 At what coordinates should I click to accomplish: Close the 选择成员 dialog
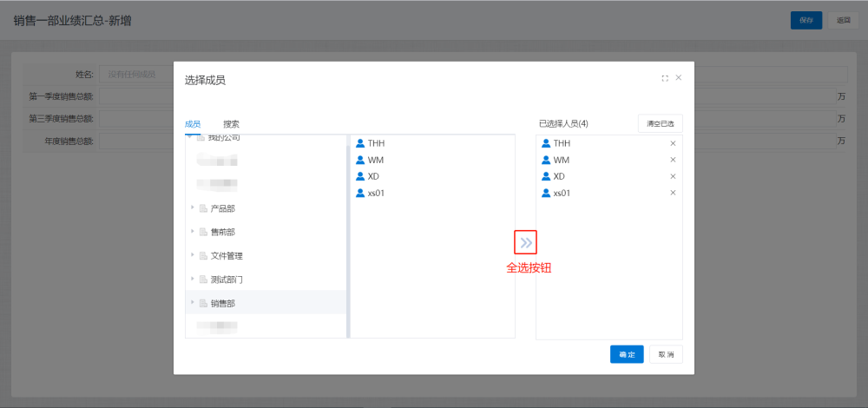pos(679,78)
